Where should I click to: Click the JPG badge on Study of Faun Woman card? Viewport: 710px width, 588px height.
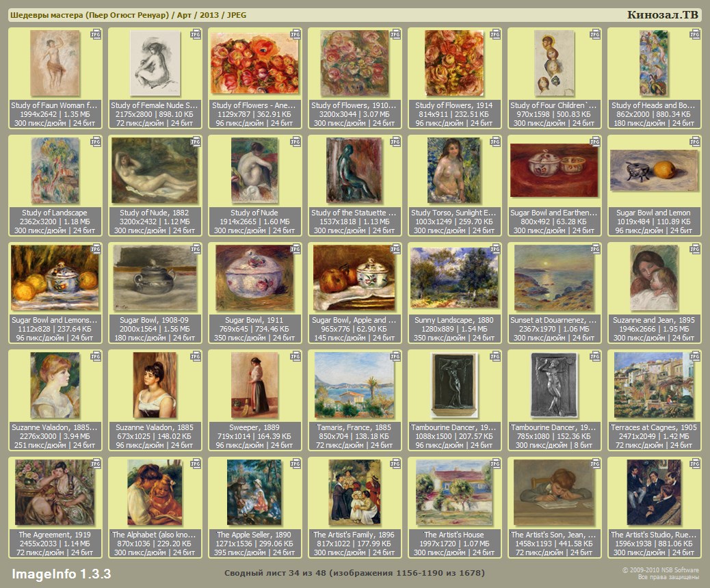point(96,35)
